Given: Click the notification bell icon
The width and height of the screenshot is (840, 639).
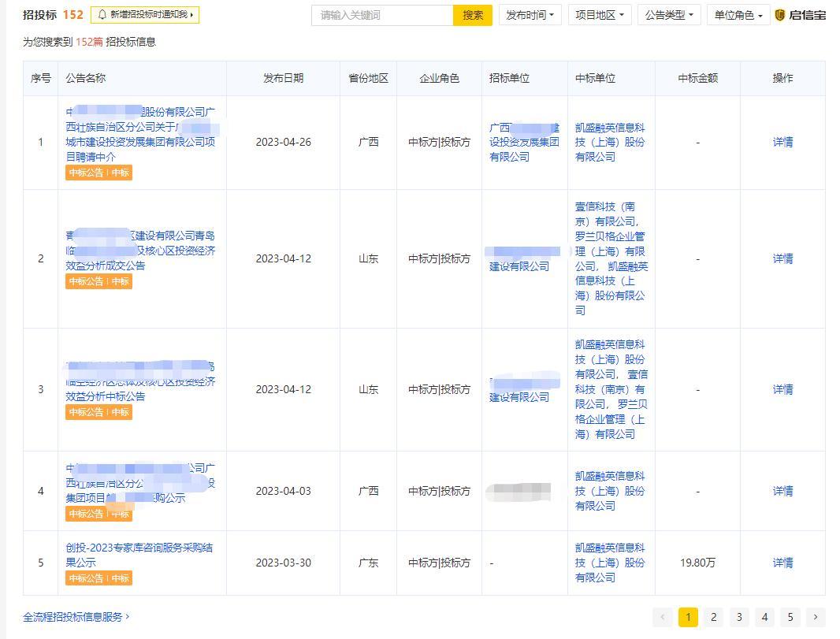Looking at the screenshot, I should [103, 14].
